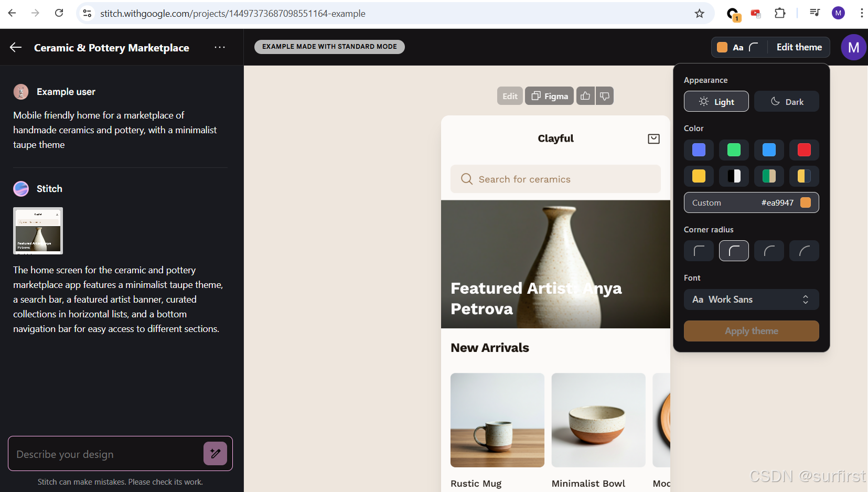Choose the third corner radius option
Image resolution: width=868 pixels, height=492 pixels.
(769, 251)
